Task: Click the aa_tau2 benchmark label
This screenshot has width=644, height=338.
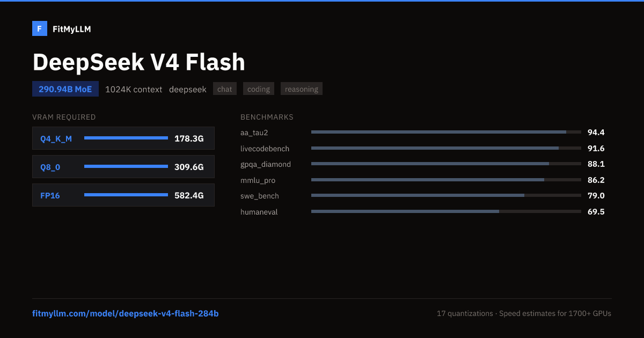Action: 254,133
